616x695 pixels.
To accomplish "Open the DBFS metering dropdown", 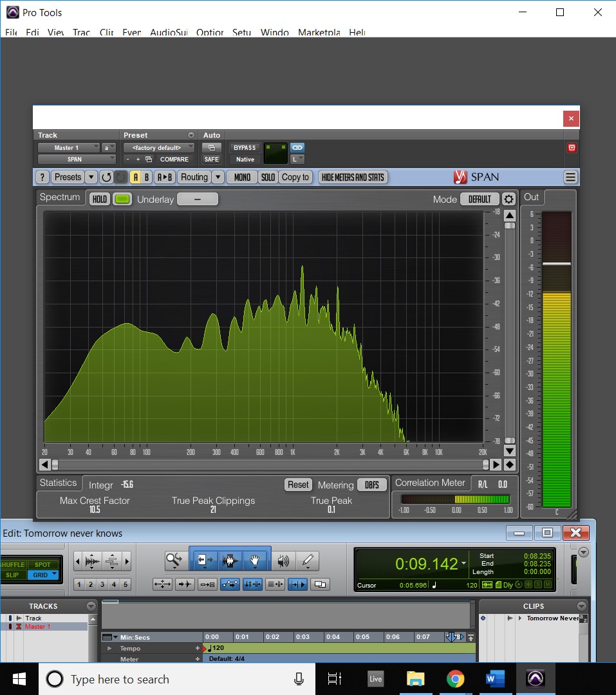I will click(372, 485).
